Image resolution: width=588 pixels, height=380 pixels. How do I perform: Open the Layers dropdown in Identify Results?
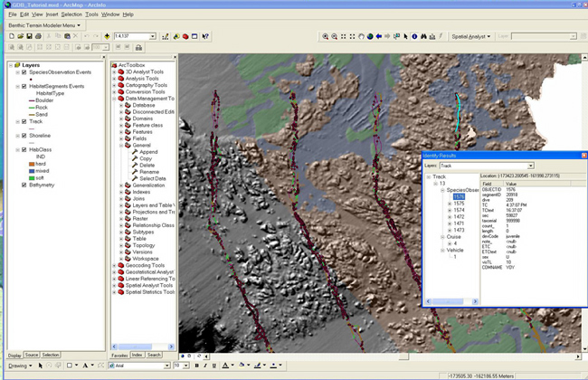click(530, 166)
